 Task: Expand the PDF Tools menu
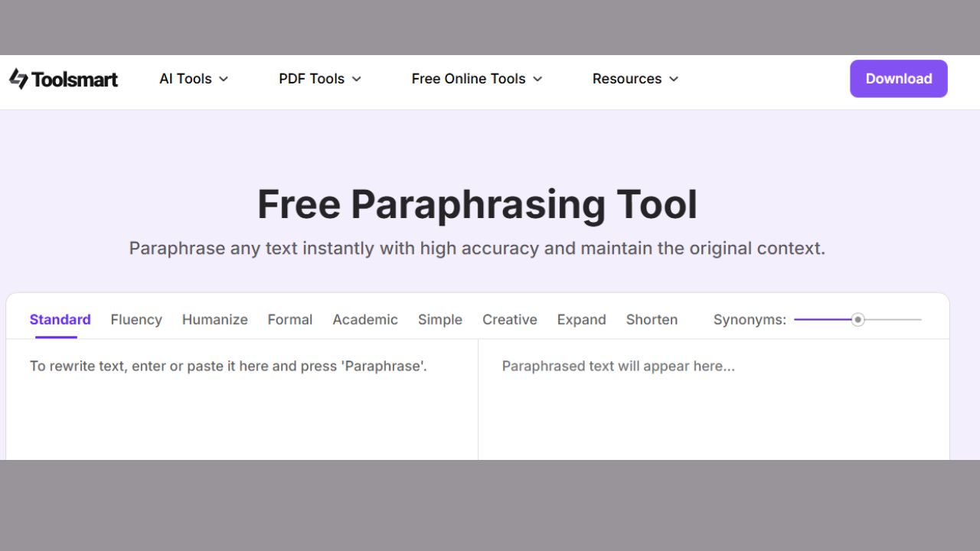click(312, 78)
